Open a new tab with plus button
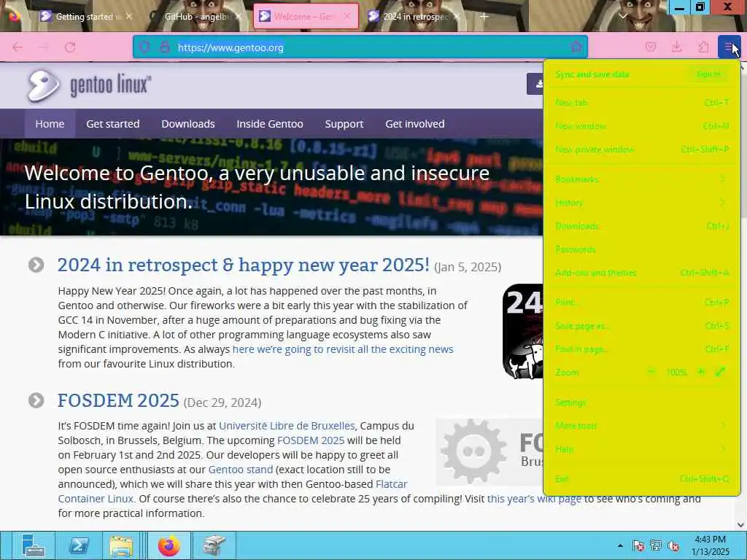747x560 pixels. 484,17
